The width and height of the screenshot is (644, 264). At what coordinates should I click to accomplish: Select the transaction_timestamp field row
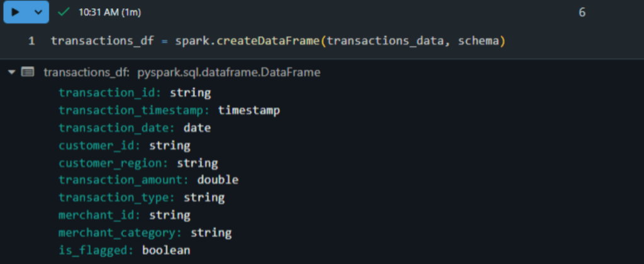tap(169, 110)
